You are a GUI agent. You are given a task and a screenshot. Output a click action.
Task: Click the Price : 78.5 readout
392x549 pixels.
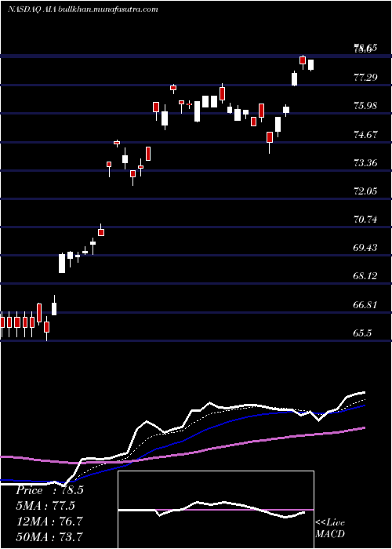49,490
